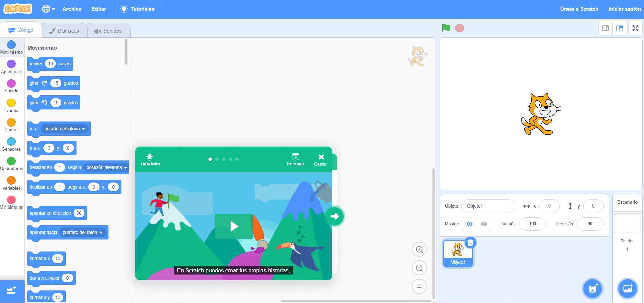The image size is (644, 303).
Task: Click the 'mover 10 pasos' block
Action: pos(50,64)
